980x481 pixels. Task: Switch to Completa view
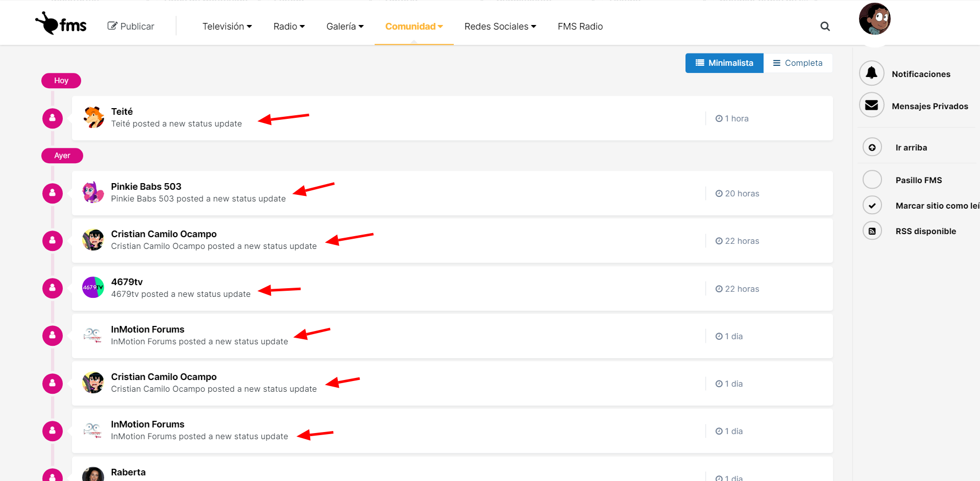(798, 63)
